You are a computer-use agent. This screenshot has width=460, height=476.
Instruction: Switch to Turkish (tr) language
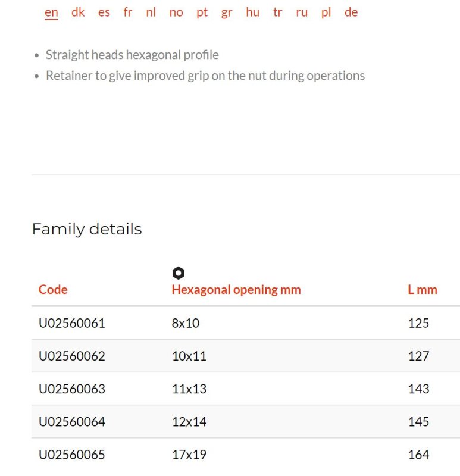tap(277, 12)
